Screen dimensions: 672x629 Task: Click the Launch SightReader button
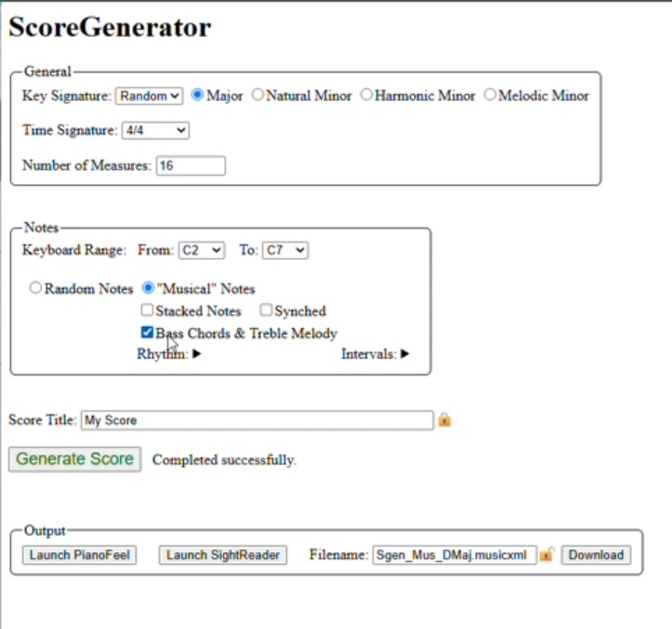click(x=223, y=555)
